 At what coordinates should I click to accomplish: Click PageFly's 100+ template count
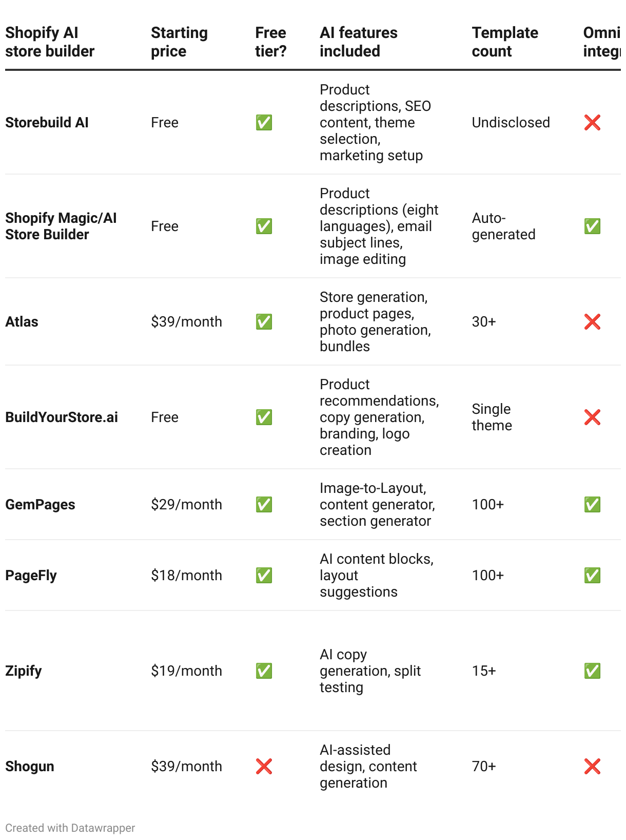pyautogui.click(x=487, y=576)
